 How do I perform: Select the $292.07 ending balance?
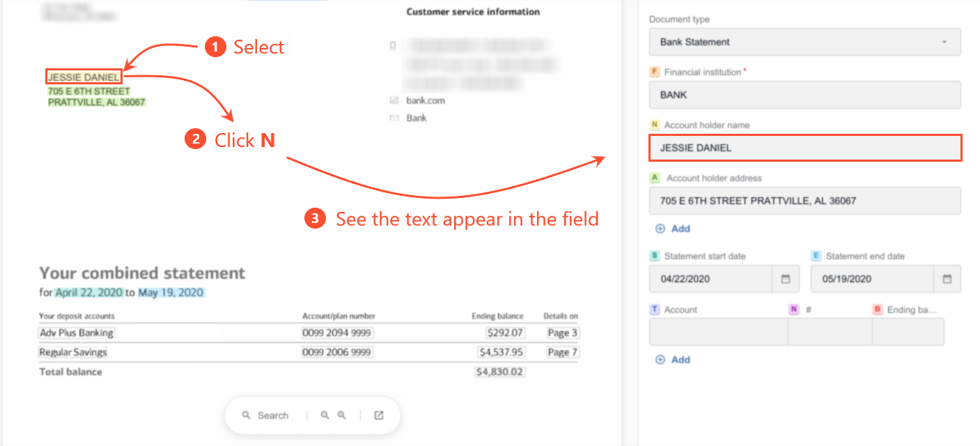[506, 333]
